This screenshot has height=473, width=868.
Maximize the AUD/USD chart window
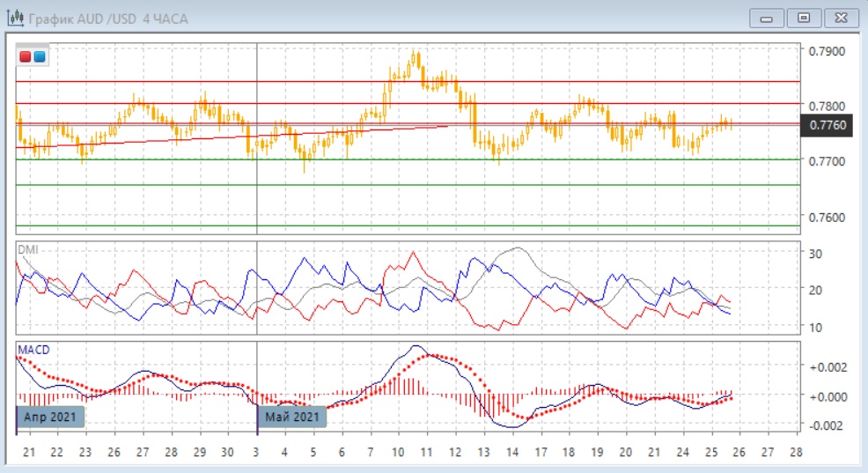coord(803,18)
